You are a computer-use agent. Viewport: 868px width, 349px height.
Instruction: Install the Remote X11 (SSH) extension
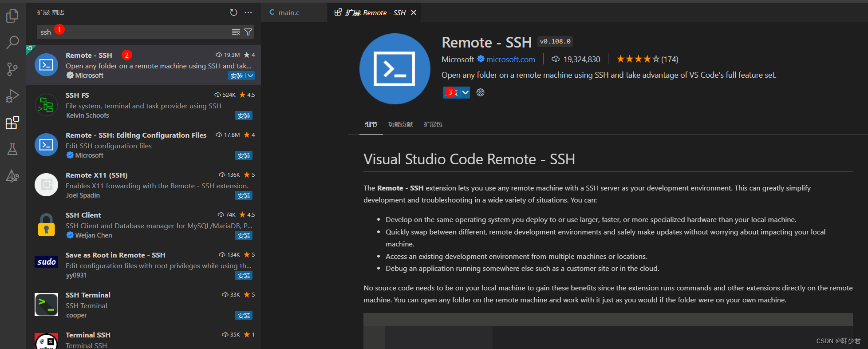pyautogui.click(x=244, y=196)
